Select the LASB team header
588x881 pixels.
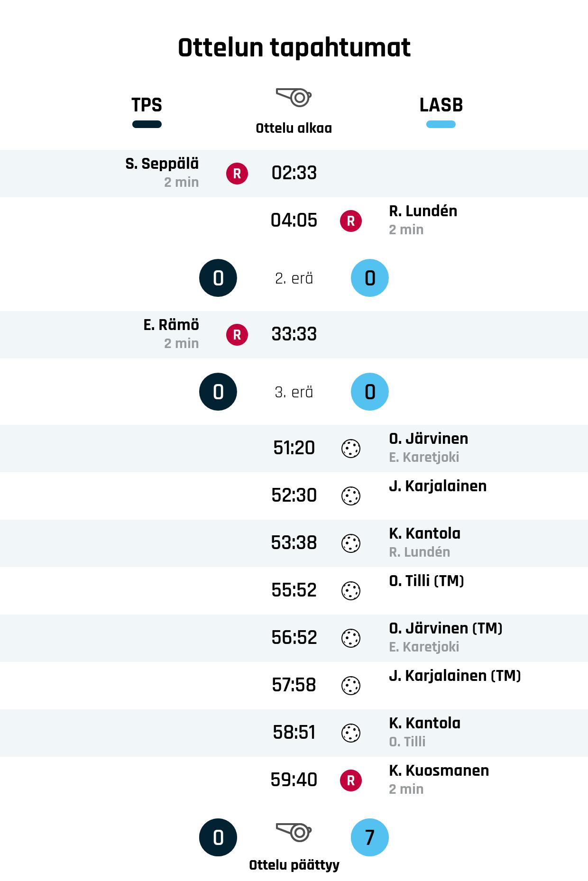click(441, 105)
